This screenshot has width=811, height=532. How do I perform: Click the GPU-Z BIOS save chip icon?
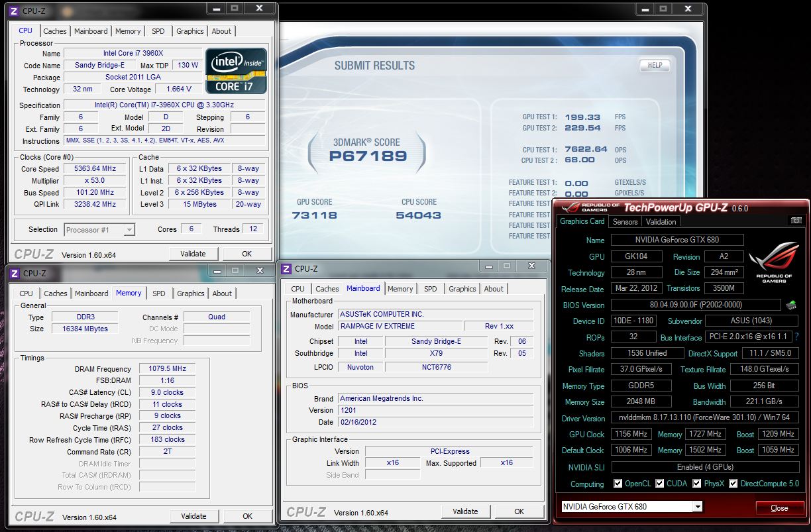(x=790, y=305)
